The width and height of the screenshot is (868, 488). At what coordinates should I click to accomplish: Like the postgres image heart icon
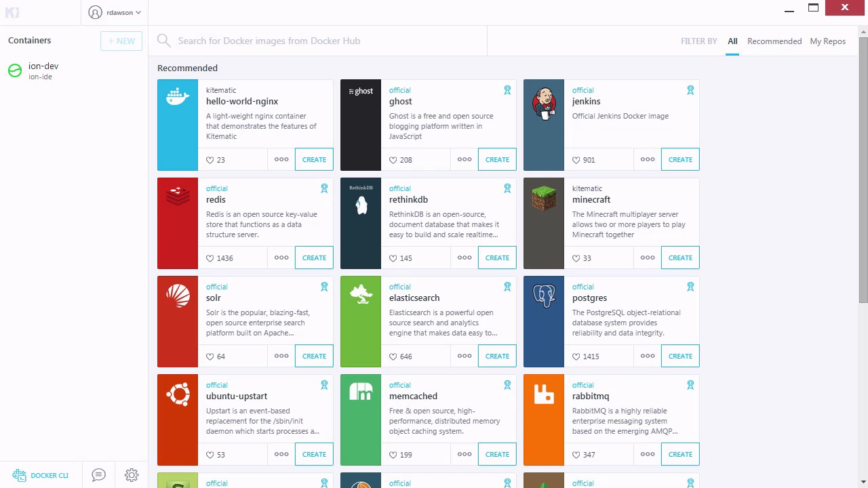pyautogui.click(x=576, y=357)
